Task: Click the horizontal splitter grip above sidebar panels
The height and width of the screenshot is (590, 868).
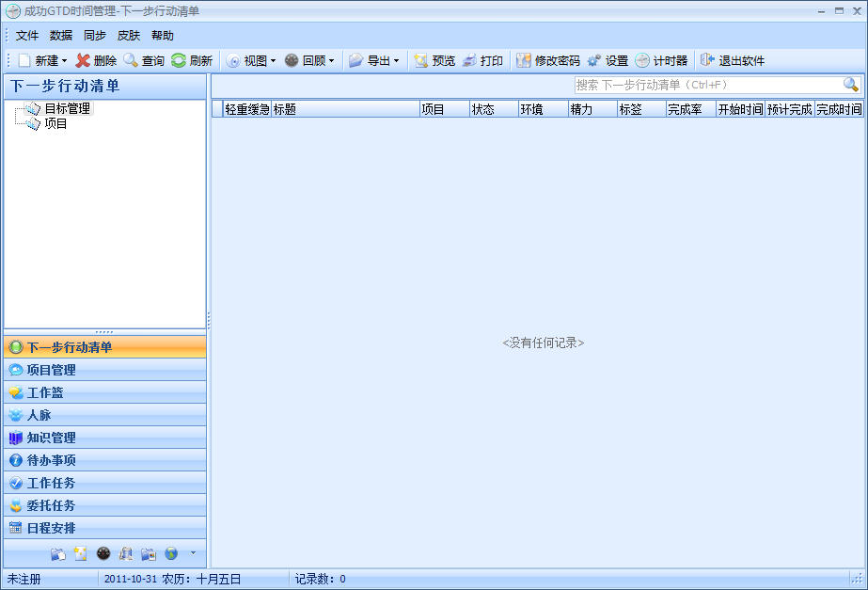Action: pyautogui.click(x=104, y=332)
